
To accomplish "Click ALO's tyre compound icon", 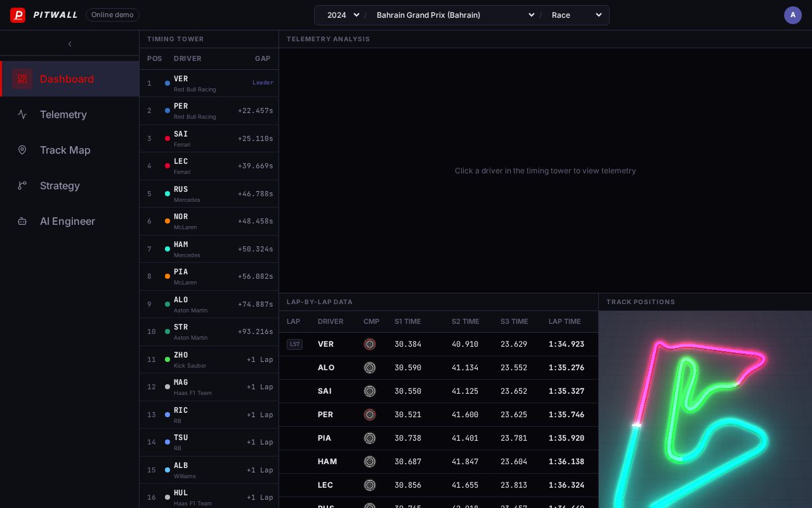I will click(370, 368).
